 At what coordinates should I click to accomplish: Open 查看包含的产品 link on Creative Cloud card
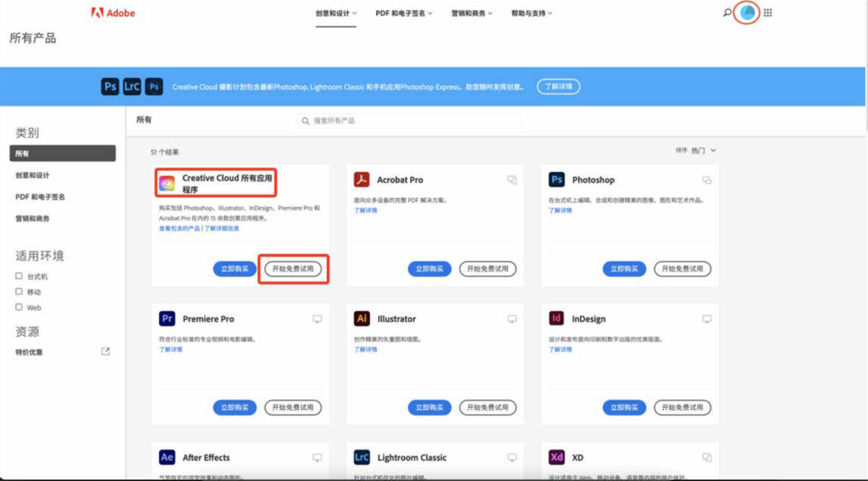point(179,228)
